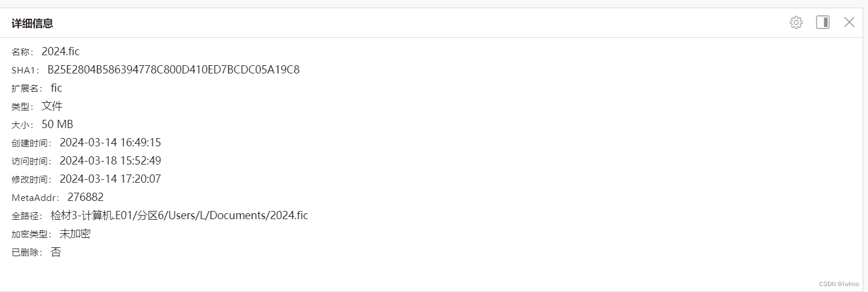The height and width of the screenshot is (292, 868).
Task: Click the creation time 2024-03-14 16:49:15
Action: tap(111, 143)
